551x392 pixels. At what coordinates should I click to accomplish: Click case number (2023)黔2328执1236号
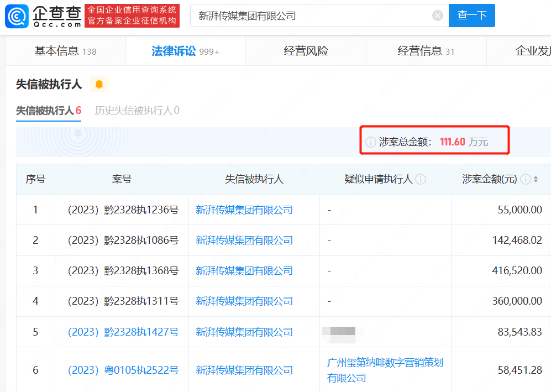point(123,210)
